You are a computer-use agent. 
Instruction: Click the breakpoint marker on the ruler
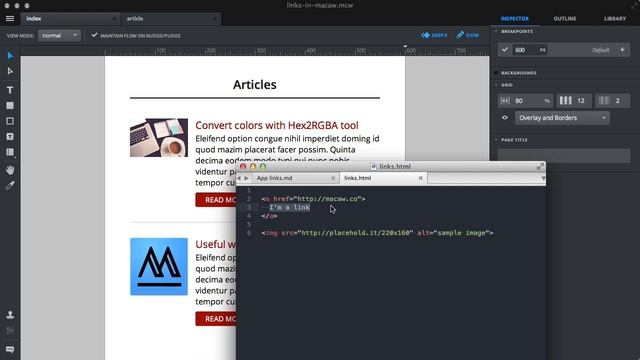[405, 47]
